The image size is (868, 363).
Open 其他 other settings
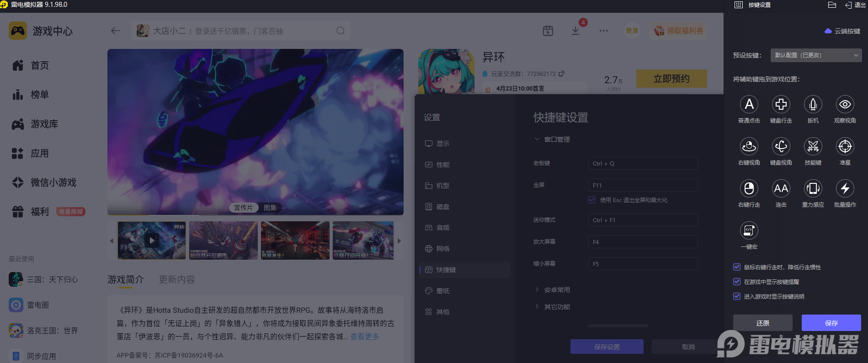465,312
